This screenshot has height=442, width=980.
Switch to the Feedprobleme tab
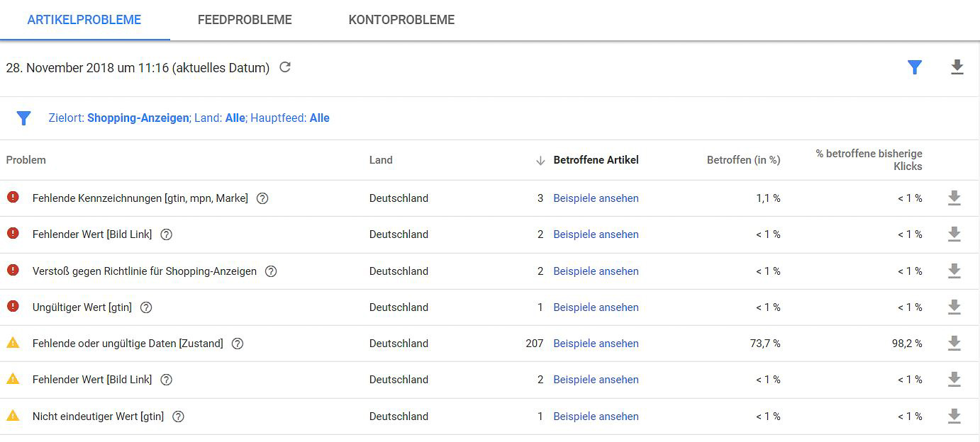point(245,20)
